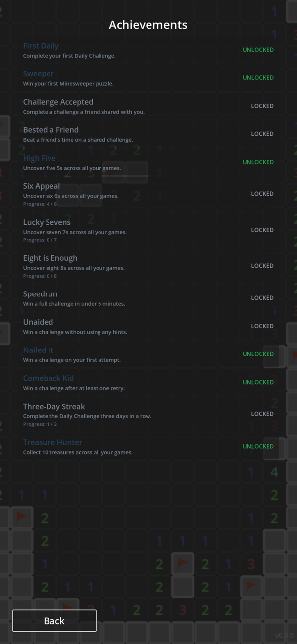Select the Speedrun achievement entry
This screenshot has height=644, width=297.
click(x=40, y=294)
